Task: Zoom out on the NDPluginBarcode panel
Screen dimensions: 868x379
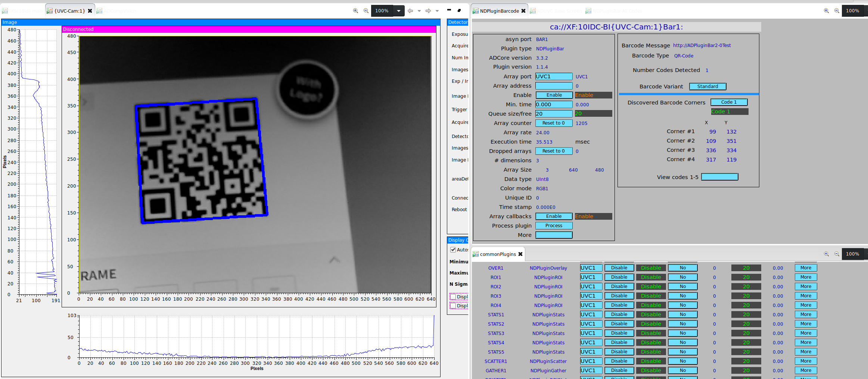Action: [837, 11]
